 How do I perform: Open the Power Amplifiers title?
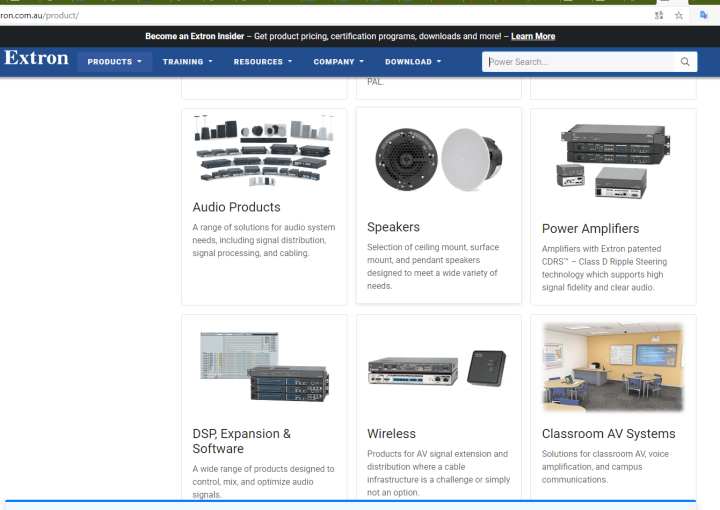coord(590,229)
